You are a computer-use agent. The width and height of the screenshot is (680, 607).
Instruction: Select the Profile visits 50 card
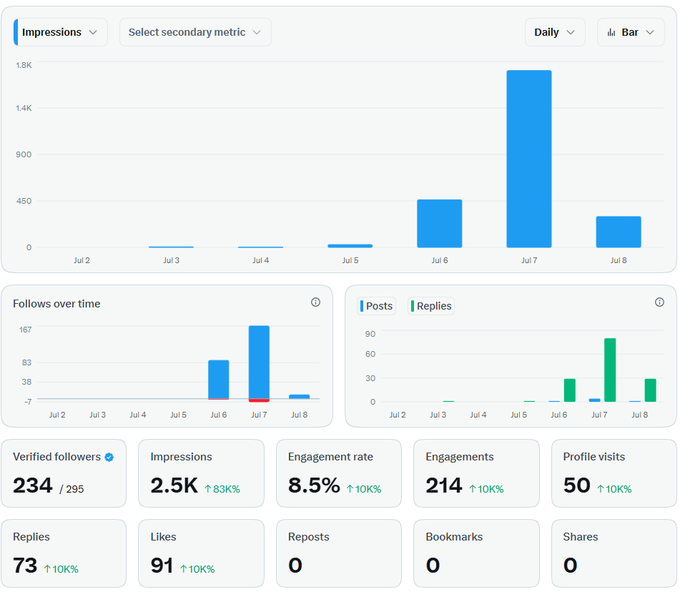pos(614,473)
